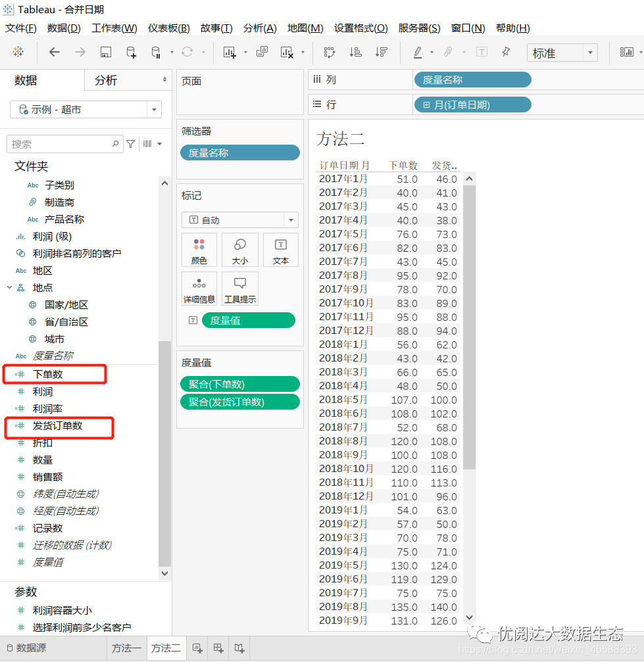Viewport: 644px width, 662px height.
Task: Click the 颜色 color mark button
Action: click(199, 250)
